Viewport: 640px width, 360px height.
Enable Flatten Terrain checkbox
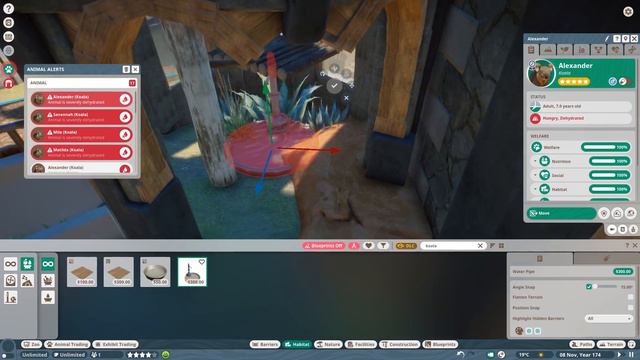click(630, 297)
